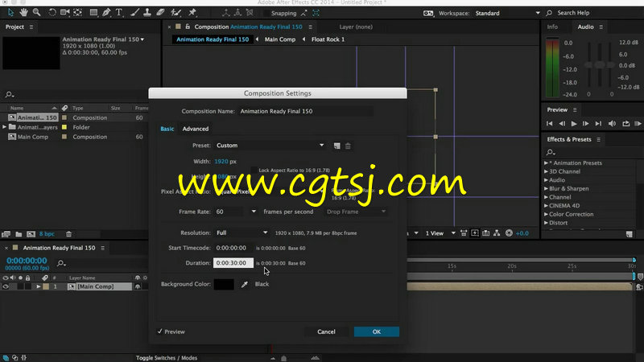644x362 pixels.
Task: Switch to the Advanced tab
Action: coord(195,129)
